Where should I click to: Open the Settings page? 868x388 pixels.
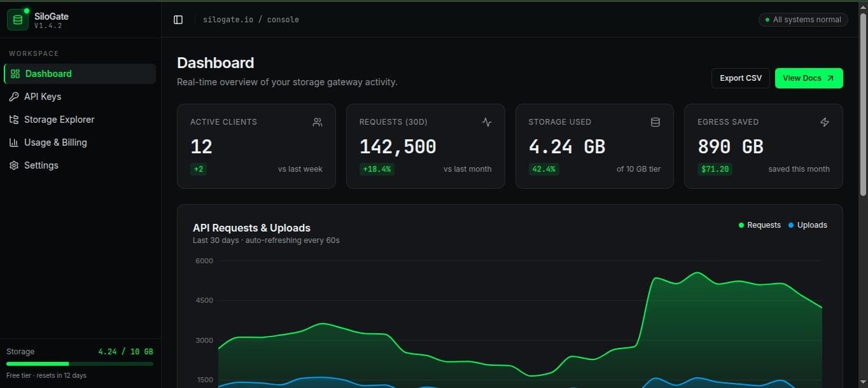[80, 165]
